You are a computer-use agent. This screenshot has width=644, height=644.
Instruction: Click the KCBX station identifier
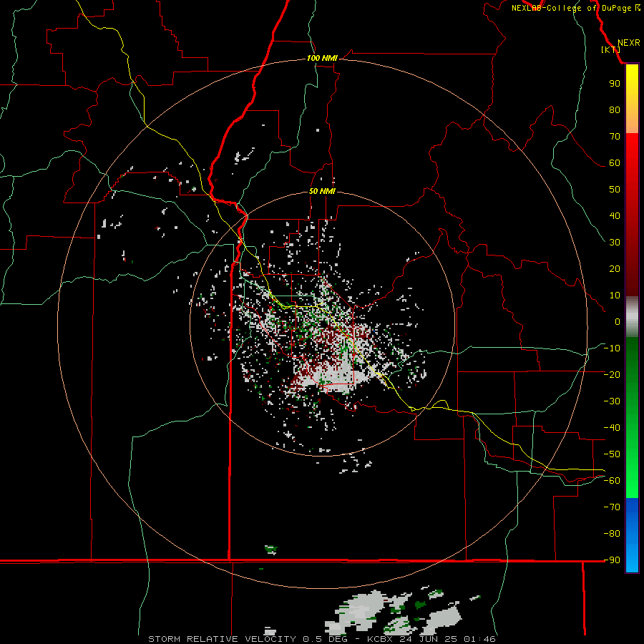(380, 639)
